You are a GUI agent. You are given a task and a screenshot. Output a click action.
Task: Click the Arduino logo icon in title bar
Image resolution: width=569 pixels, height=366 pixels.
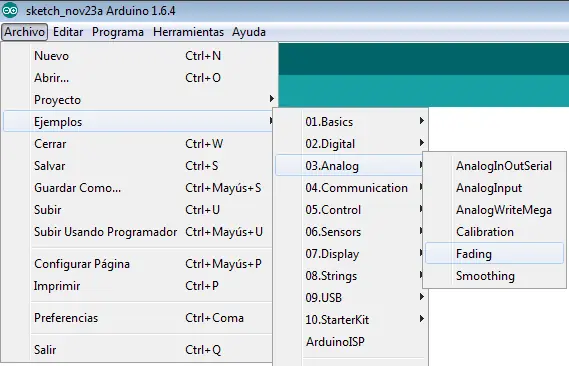(x=10, y=10)
